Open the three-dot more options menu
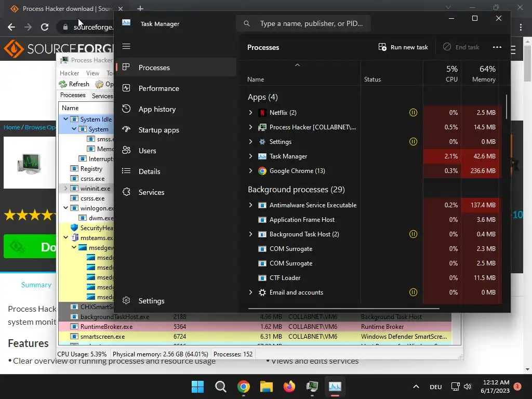Viewport: 532px width, 399px height. pos(497,47)
